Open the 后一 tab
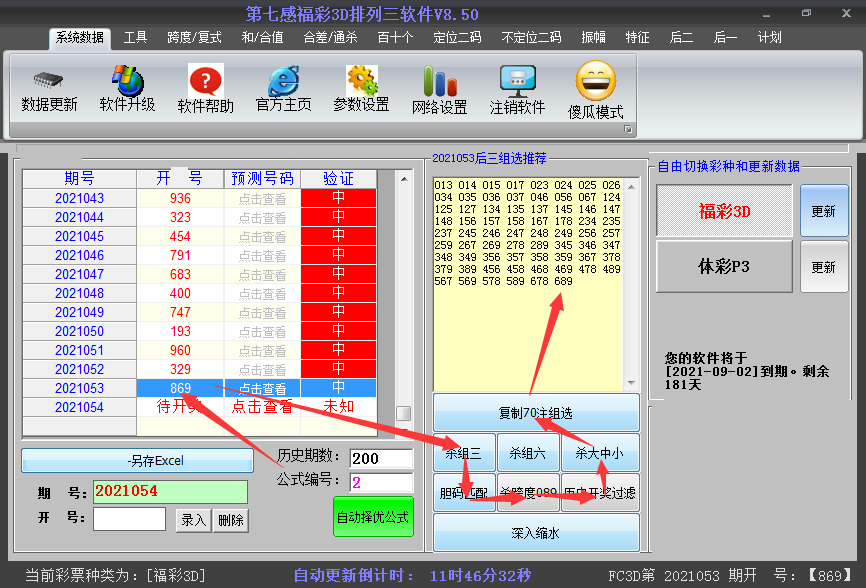This screenshot has height=588, width=866. pos(725,38)
